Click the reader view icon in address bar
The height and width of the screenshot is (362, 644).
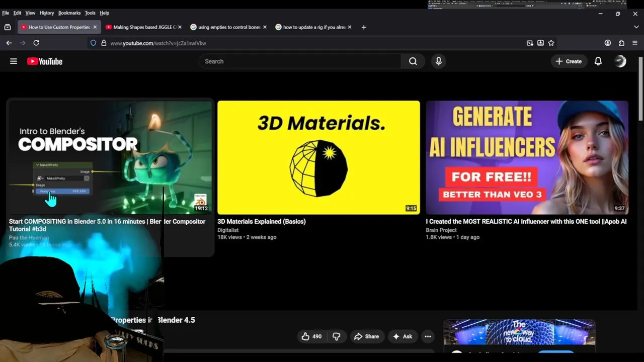coord(540,43)
